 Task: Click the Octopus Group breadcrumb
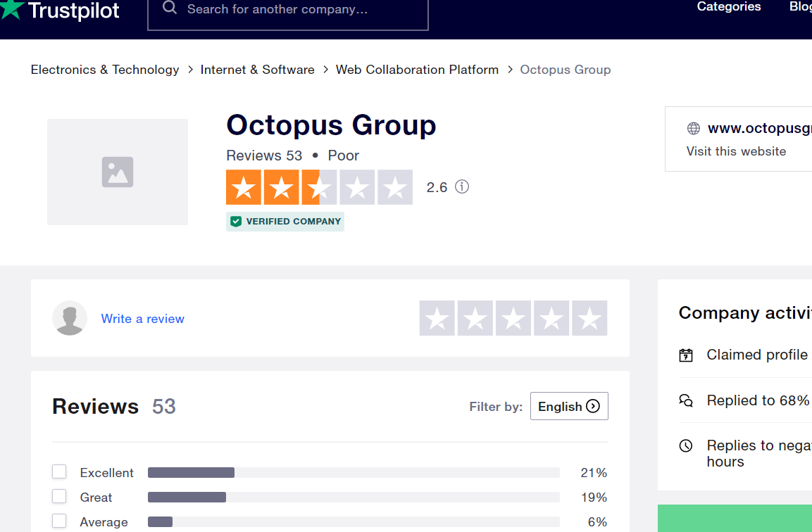565,70
